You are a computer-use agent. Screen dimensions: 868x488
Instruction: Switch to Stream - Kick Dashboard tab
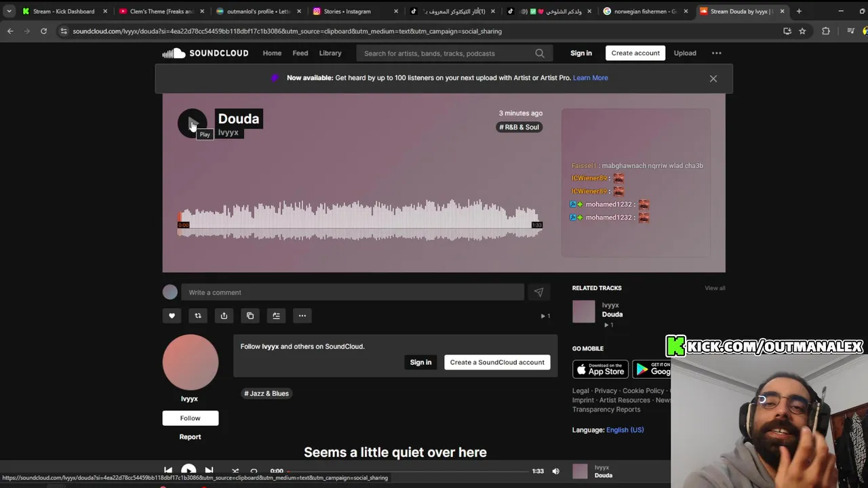click(64, 12)
